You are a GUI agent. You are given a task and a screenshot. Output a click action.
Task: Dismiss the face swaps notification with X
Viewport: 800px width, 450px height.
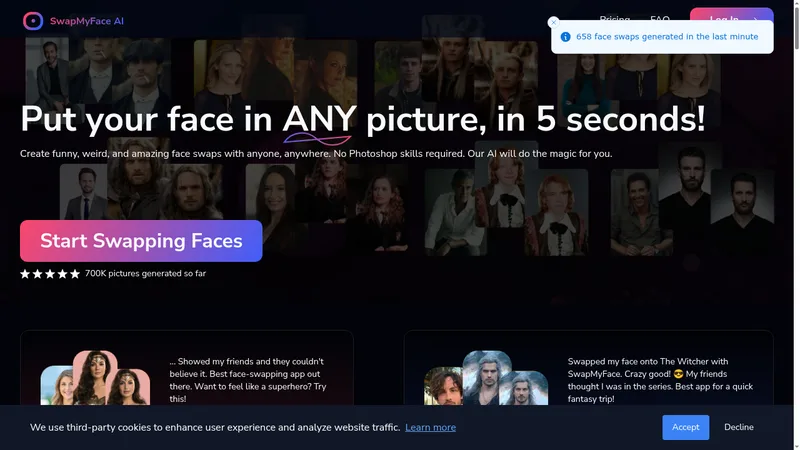(x=553, y=22)
